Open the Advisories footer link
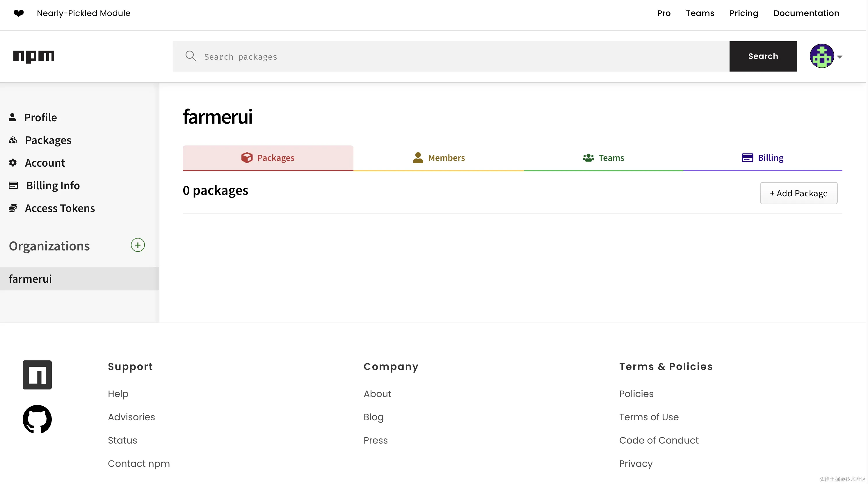The height and width of the screenshot is (484, 868). pyautogui.click(x=131, y=417)
